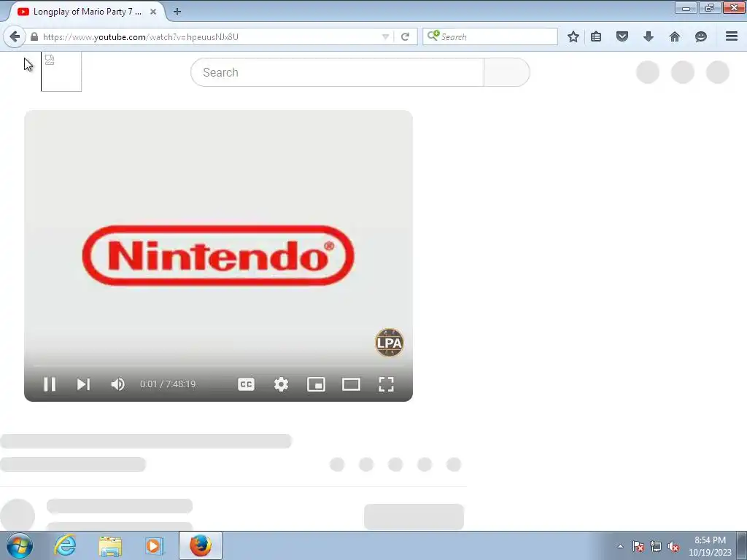The width and height of the screenshot is (747, 560).
Task: Launch Windows Media Player from taskbar
Action: click(x=154, y=545)
